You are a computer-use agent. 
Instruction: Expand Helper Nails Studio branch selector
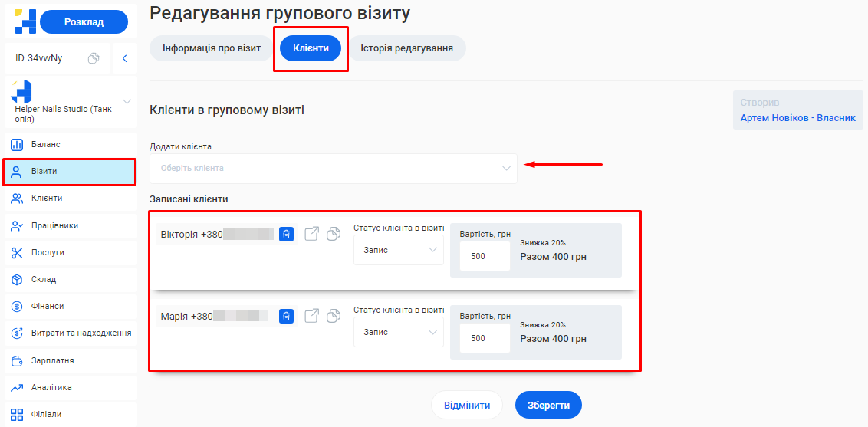127,102
